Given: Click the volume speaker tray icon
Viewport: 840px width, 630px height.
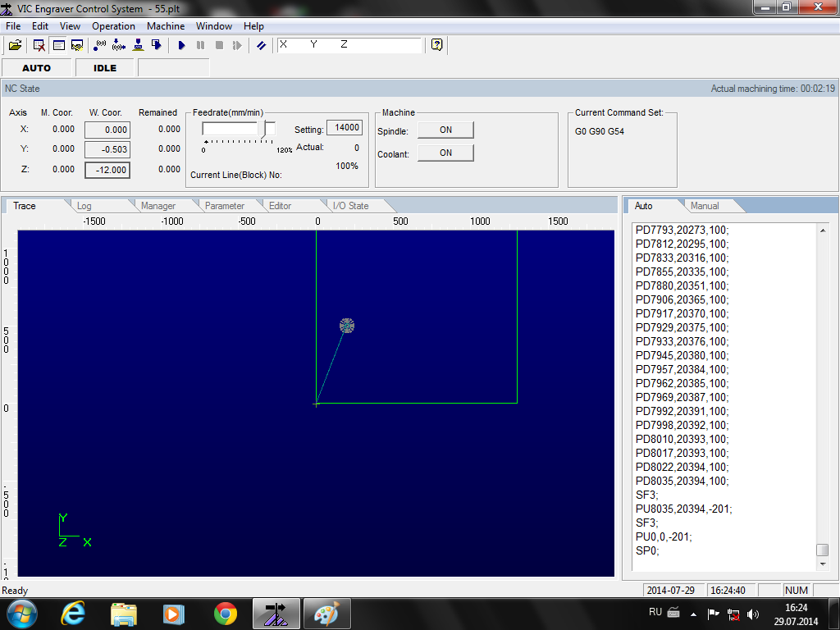Looking at the screenshot, I should point(753,614).
